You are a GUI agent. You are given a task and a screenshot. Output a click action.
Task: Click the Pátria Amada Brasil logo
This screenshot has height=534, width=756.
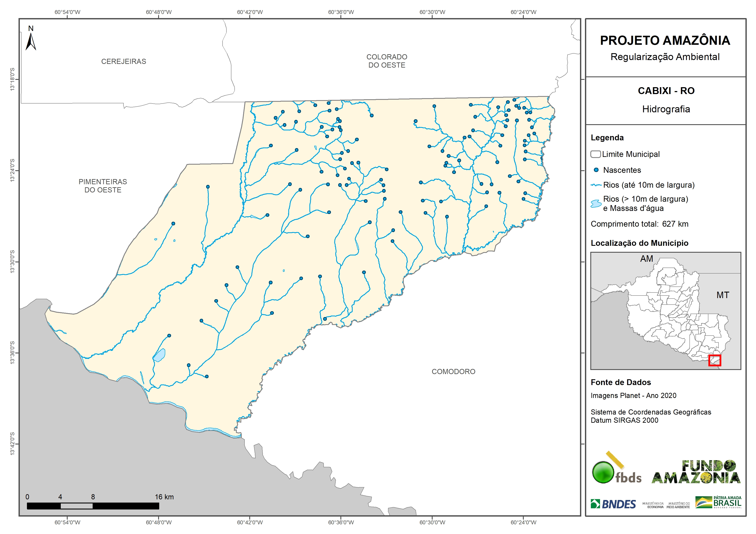[719, 502]
